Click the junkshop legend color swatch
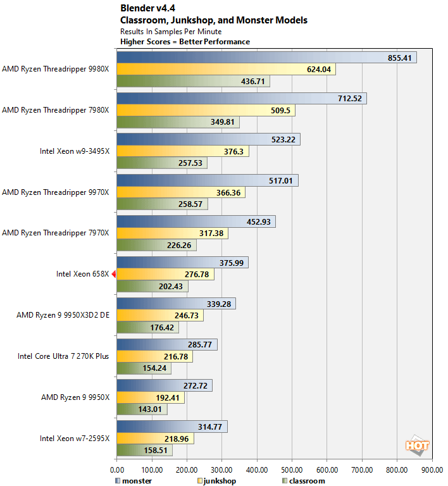The width and height of the screenshot is (448, 486). 200,481
